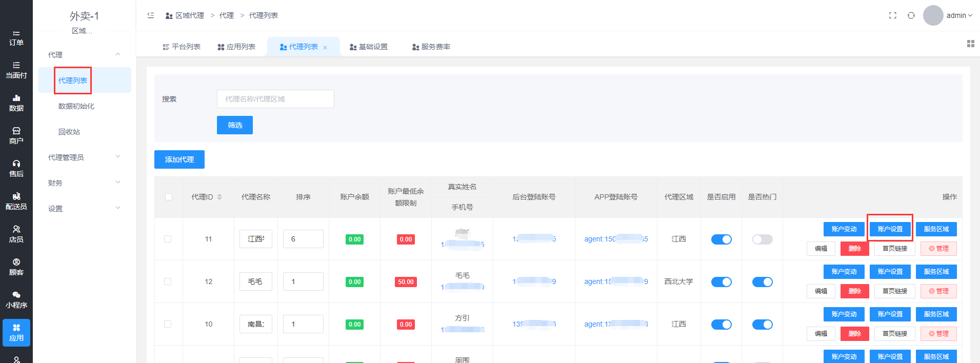The height and width of the screenshot is (363, 980).
Task: Switch to the 基础设置 tab
Action: [368, 47]
